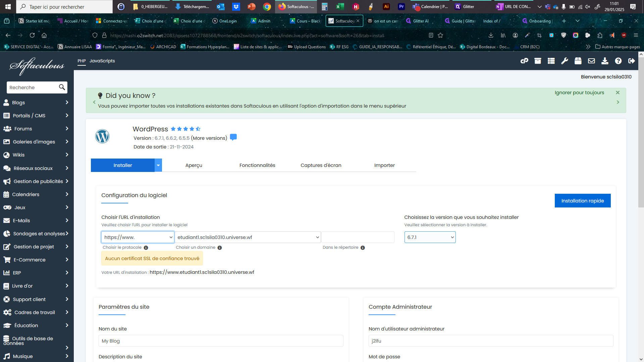Reload the page in Firefox
The image size is (644, 362).
coord(32,35)
